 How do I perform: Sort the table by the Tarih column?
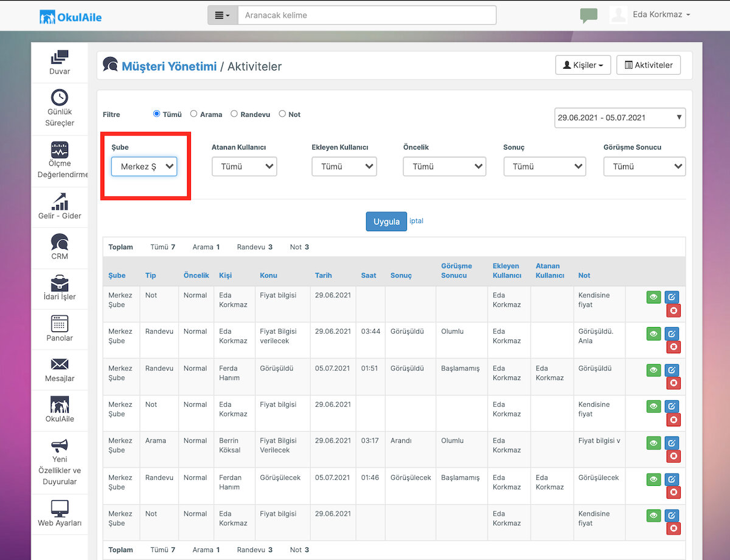pyautogui.click(x=324, y=275)
